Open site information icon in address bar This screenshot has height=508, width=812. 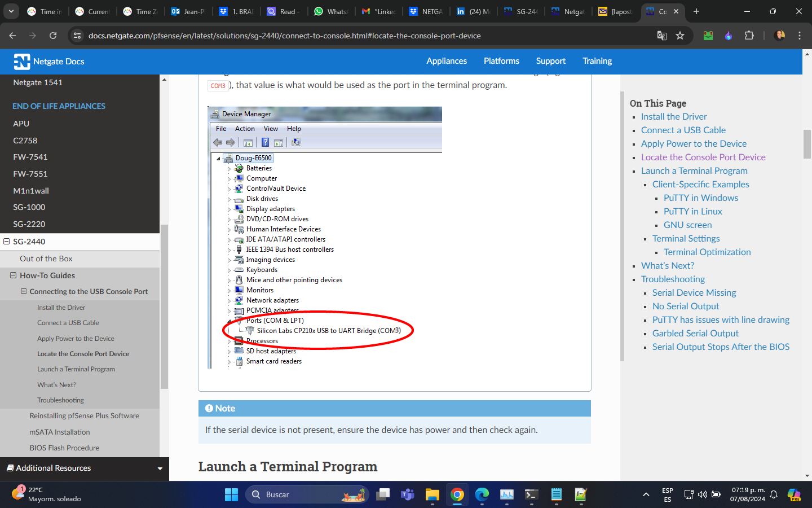pyautogui.click(x=77, y=36)
